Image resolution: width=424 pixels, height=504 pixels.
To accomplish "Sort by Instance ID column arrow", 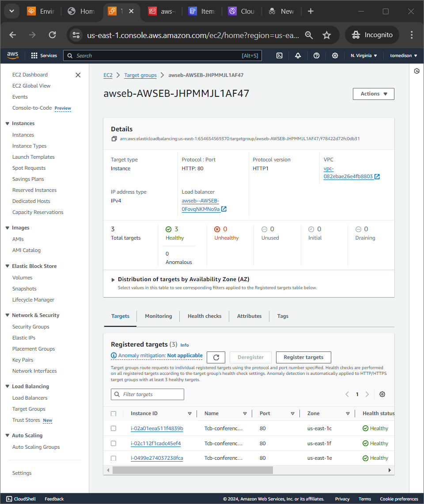I will 190,414.
